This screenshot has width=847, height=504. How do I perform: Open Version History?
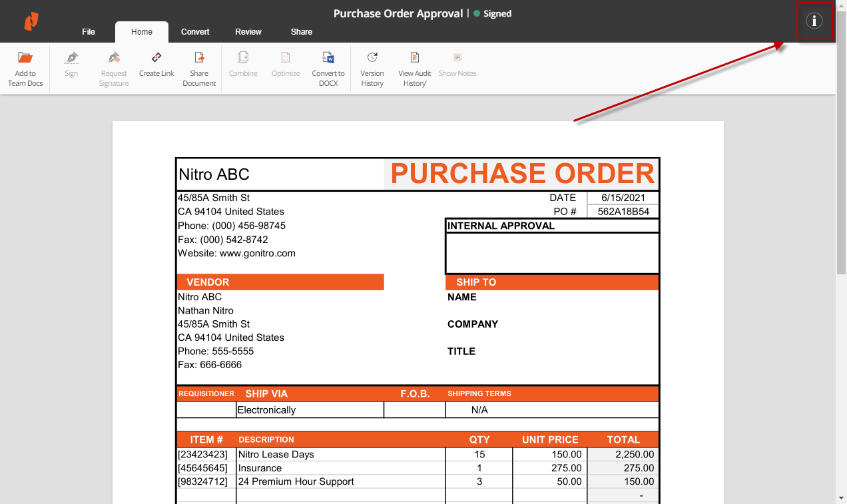coord(372,58)
